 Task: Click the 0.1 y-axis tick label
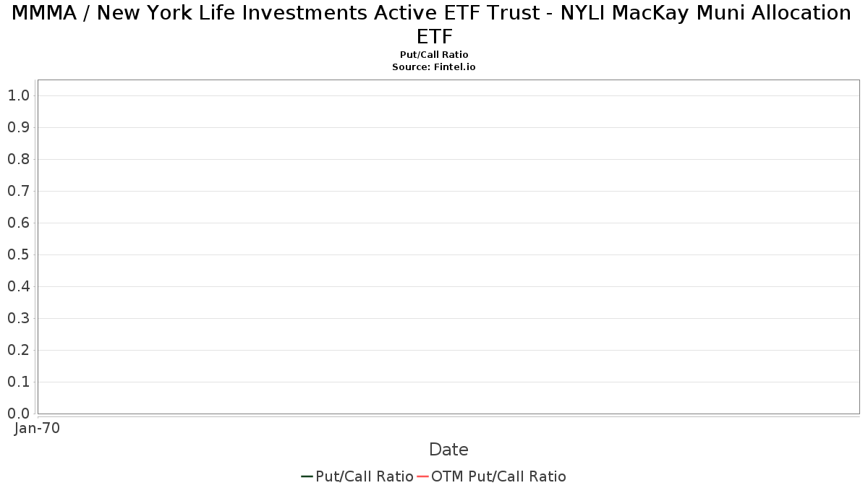pyautogui.click(x=18, y=382)
